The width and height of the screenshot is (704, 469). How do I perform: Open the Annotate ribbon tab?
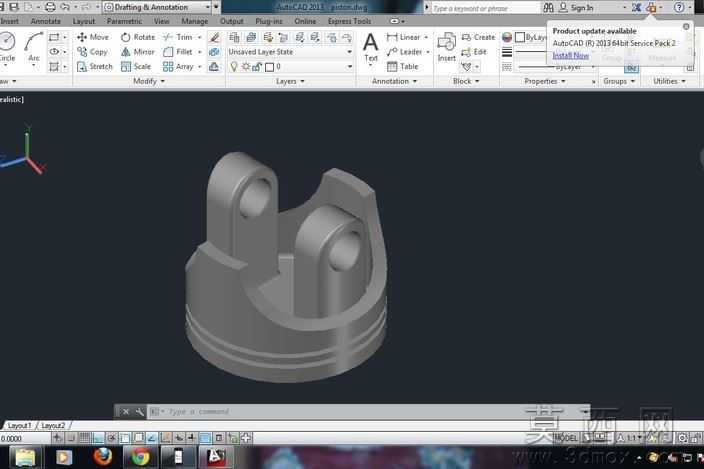45,21
